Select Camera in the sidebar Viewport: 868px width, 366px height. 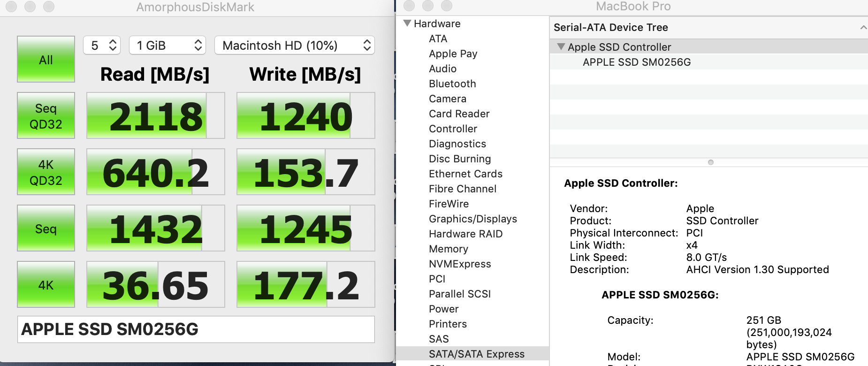(448, 99)
